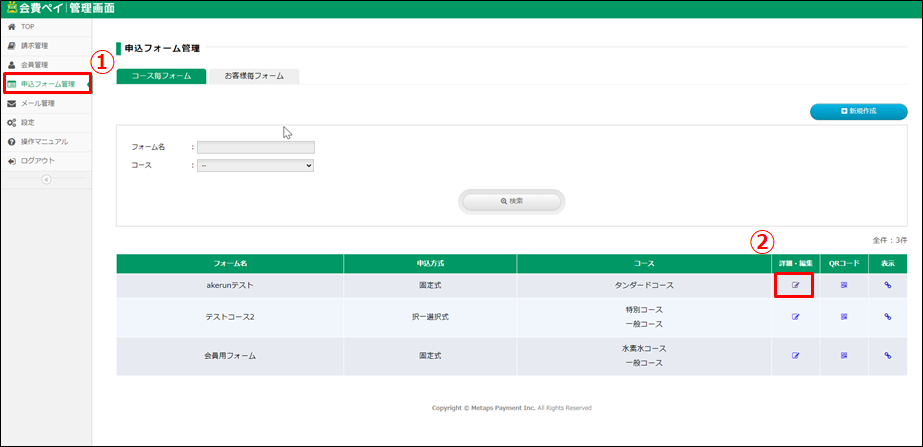Open 設定 from the sidebar

coord(27,122)
